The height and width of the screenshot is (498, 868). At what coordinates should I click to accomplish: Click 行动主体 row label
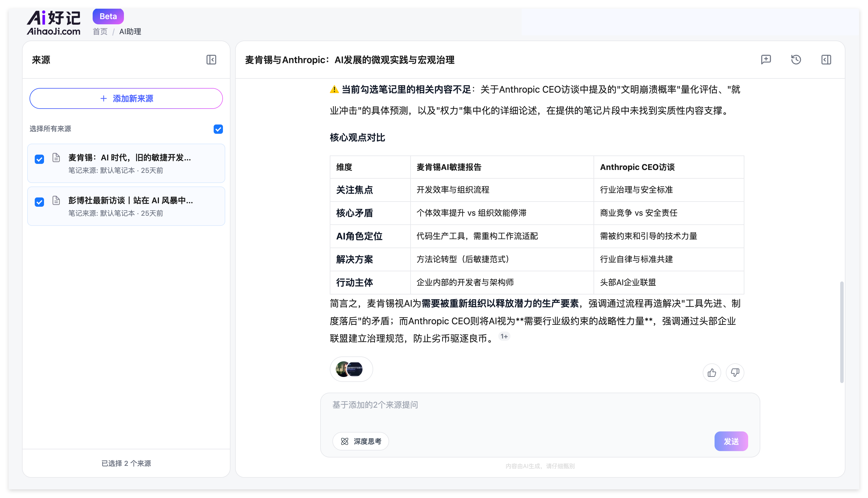pyautogui.click(x=354, y=283)
